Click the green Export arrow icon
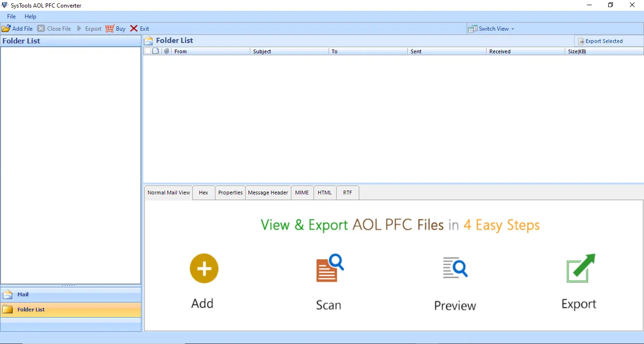644x344 pixels. coord(581,268)
